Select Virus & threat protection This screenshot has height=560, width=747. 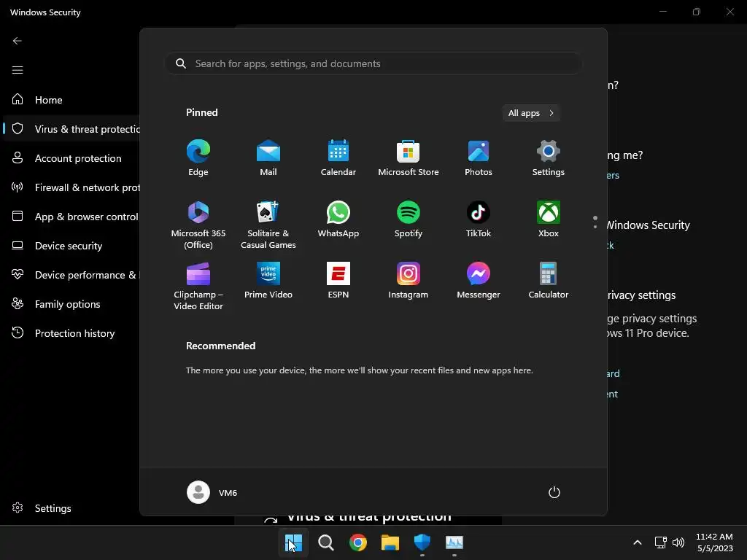[x=71, y=128]
